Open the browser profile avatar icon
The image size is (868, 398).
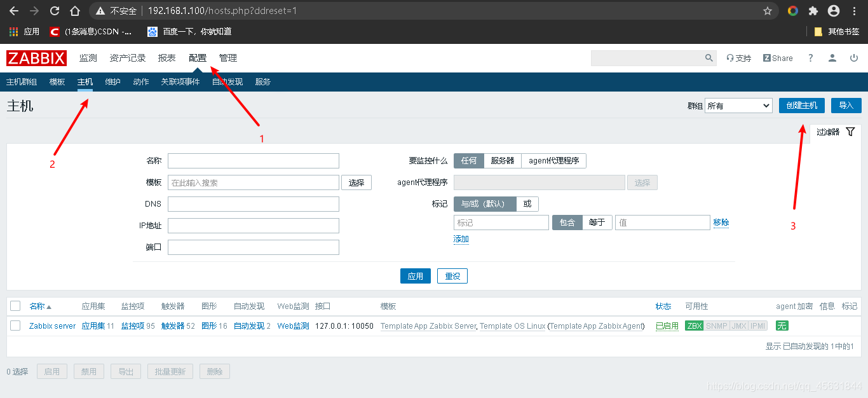click(x=834, y=11)
